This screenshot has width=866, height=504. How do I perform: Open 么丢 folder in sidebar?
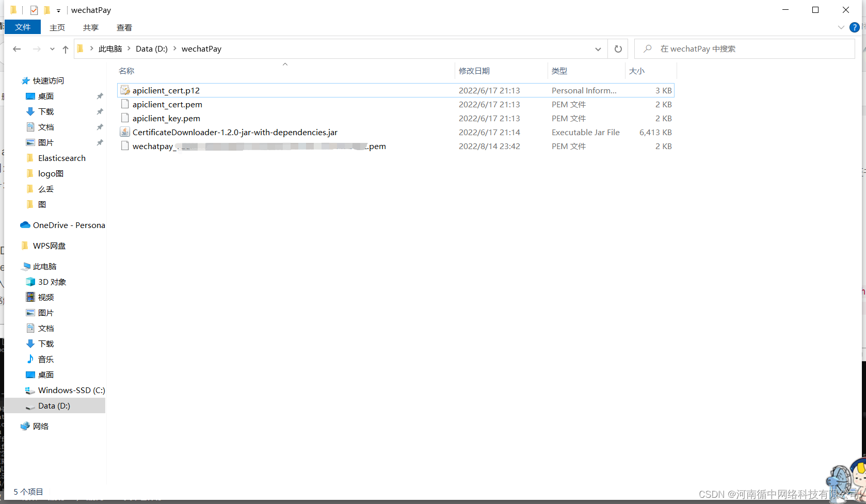pos(46,189)
